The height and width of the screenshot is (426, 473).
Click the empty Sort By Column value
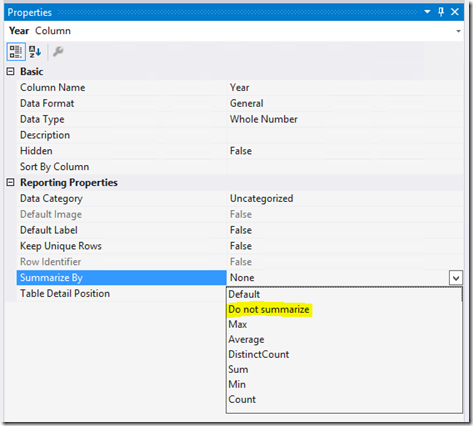[345, 167]
